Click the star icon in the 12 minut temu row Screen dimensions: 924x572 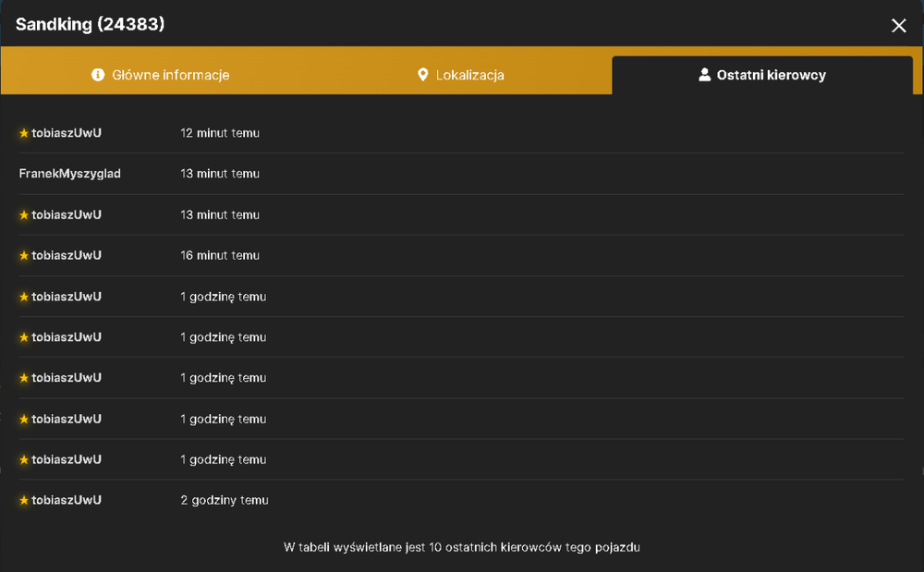24,133
